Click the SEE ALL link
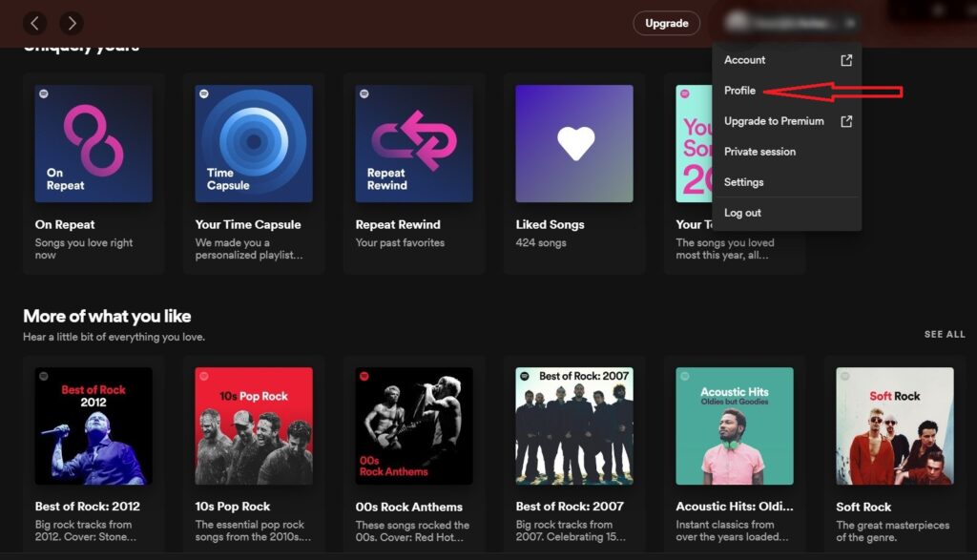This screenshot has width=977, height=560. [945, 335]
